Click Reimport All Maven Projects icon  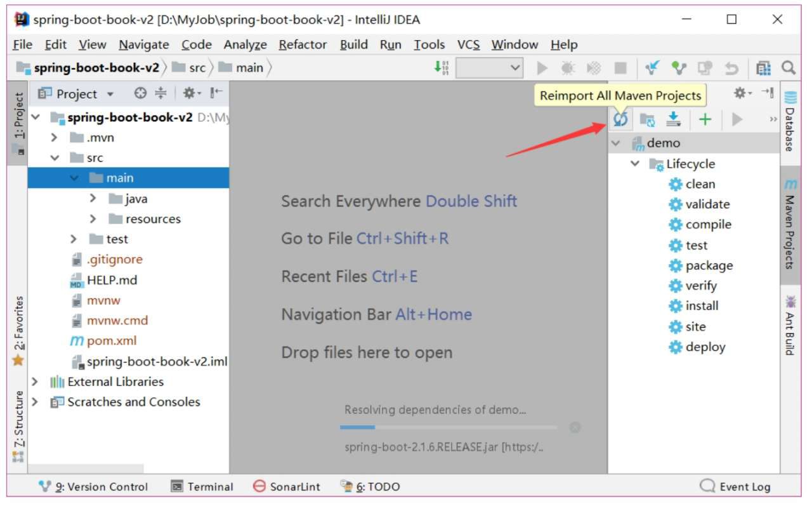tap(620, 119)
